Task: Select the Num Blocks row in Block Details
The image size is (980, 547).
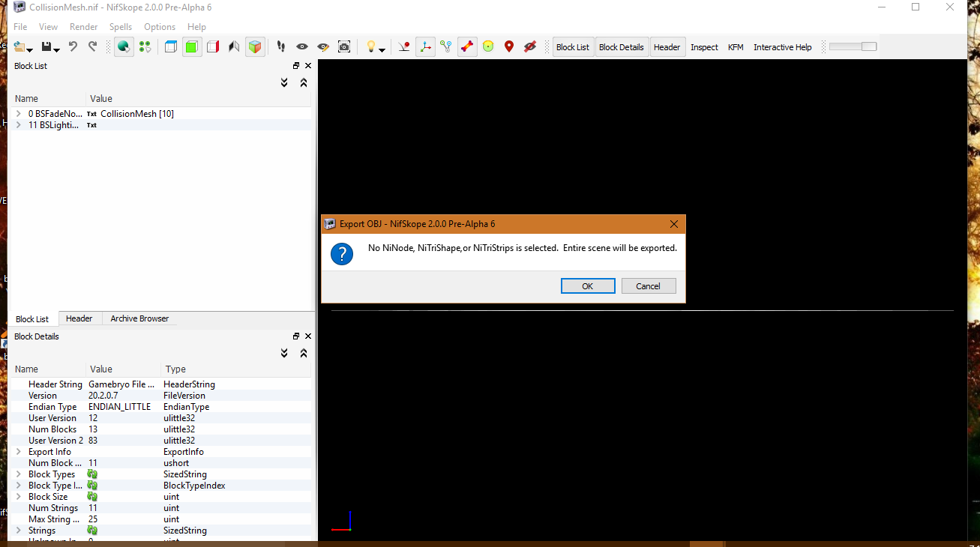Action: click(x=52, y=429)
